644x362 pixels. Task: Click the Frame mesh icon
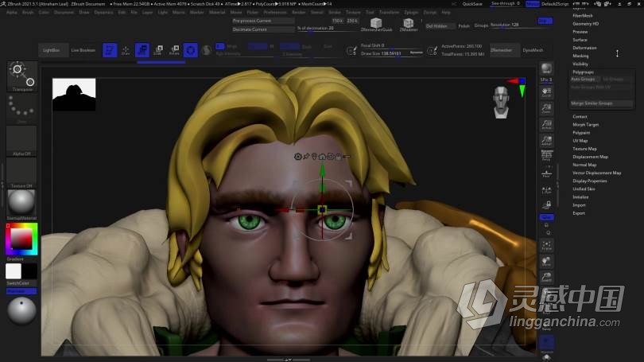pos(547,246)
